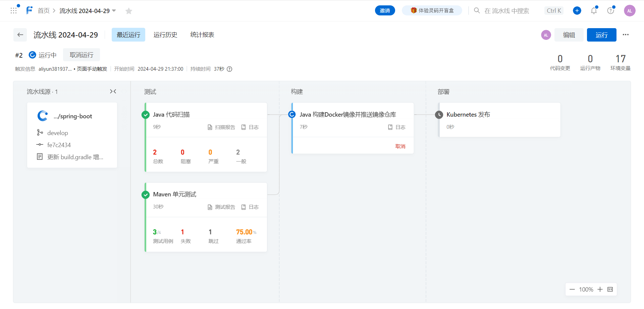Viewport: 644px width, 309px height.
Task: Click the 一般 count of 2
Action: (x=238, y=152)
